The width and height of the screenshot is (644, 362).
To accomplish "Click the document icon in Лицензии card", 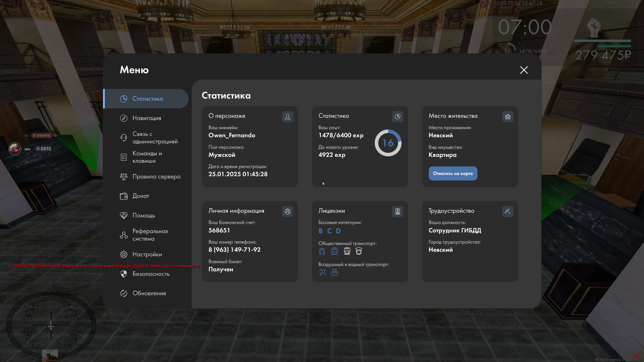I will tap(398, 211).
